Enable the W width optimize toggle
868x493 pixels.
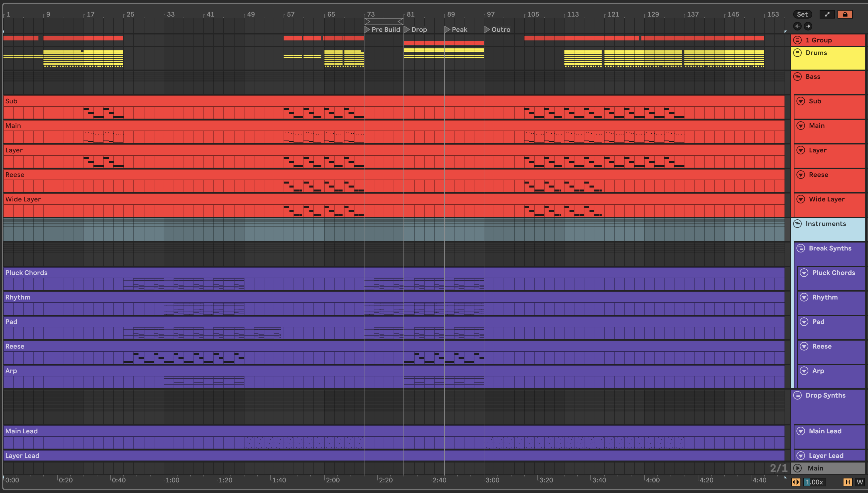click(859, 482)
